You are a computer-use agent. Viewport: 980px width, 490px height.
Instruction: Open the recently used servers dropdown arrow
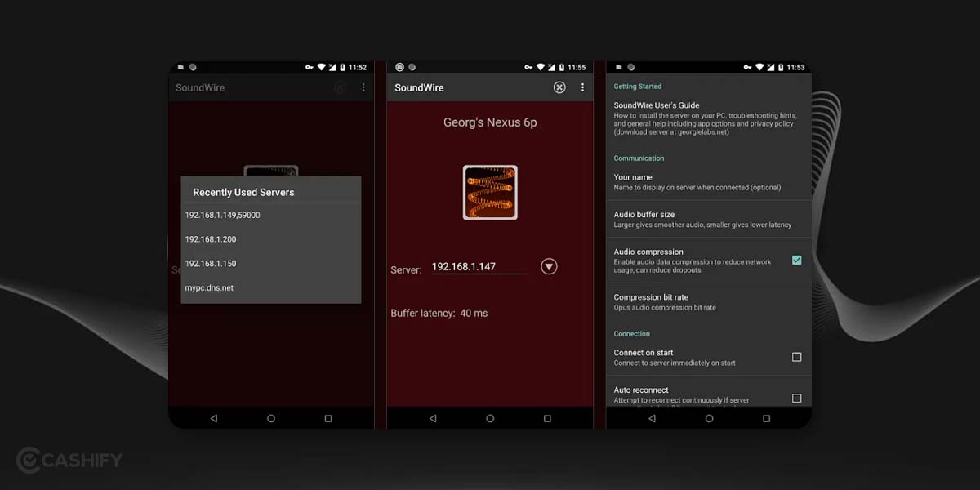tap(548, 266)
